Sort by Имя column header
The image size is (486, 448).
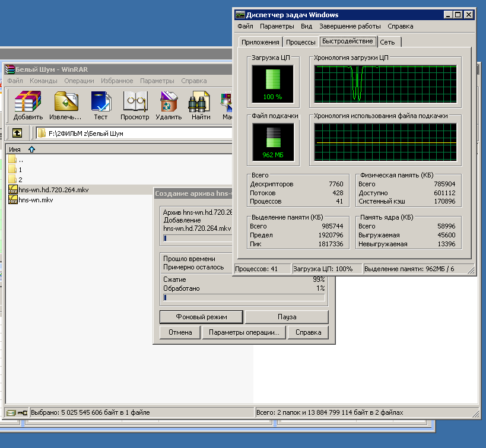pyautogui.click(x=15, y=150)
